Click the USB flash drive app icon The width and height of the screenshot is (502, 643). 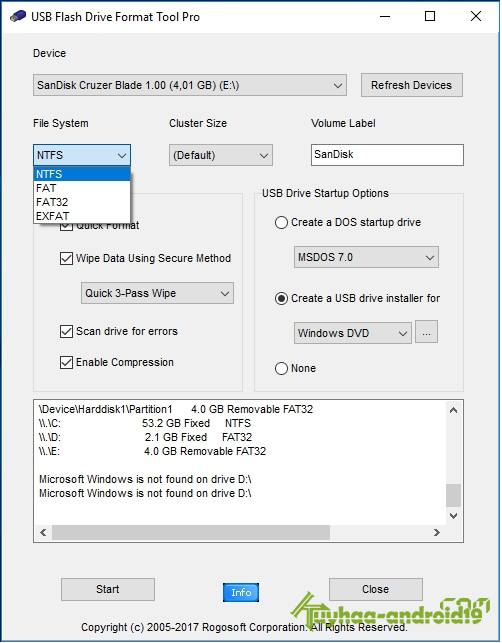18,16
